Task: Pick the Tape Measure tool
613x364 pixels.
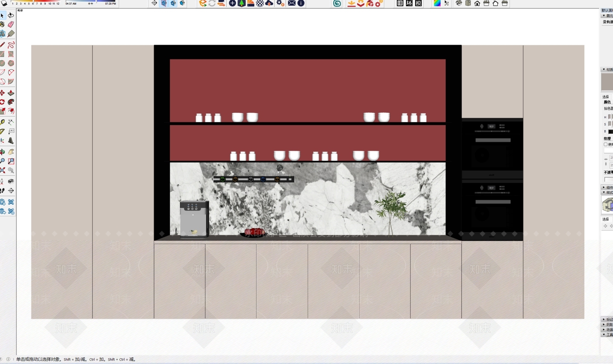Action: click(x=2, y=122)
